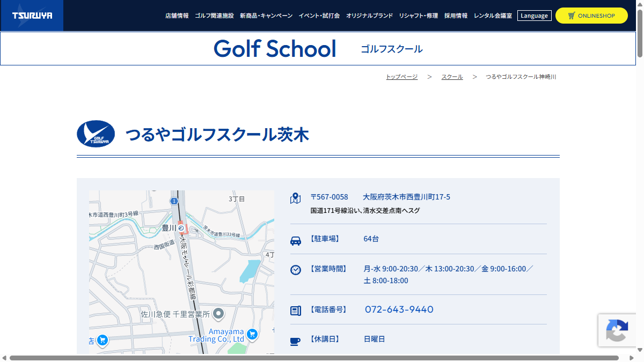Click scrollbar left arrow

click(x=4, y=358)
